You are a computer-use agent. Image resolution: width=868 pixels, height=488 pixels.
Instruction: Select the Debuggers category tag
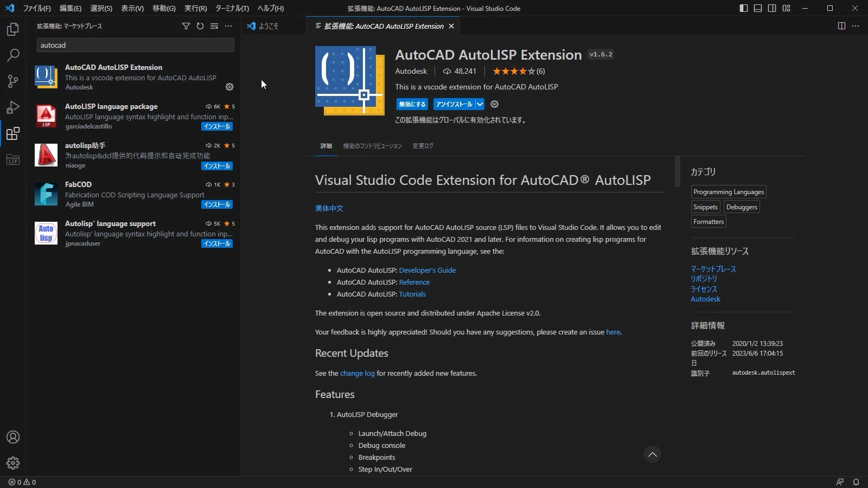point(742,207)
